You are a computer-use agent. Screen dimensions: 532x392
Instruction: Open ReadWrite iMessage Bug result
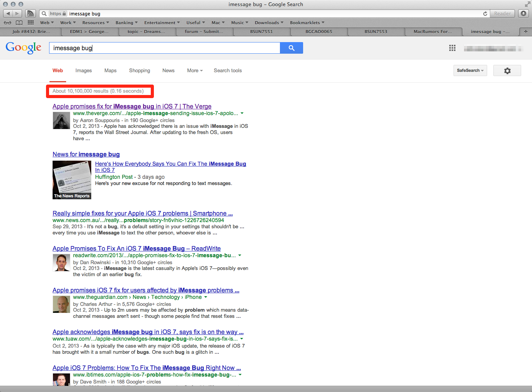136,249
